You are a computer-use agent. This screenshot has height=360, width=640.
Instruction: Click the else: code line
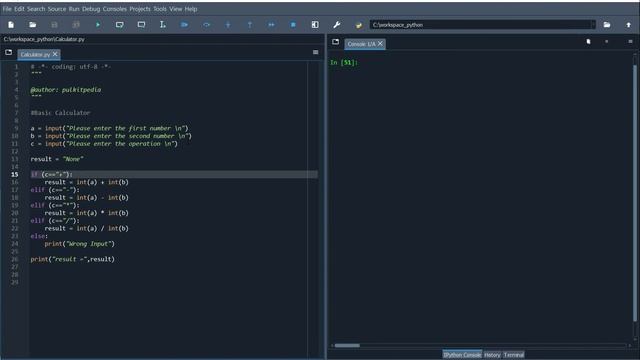pos(39,236)
